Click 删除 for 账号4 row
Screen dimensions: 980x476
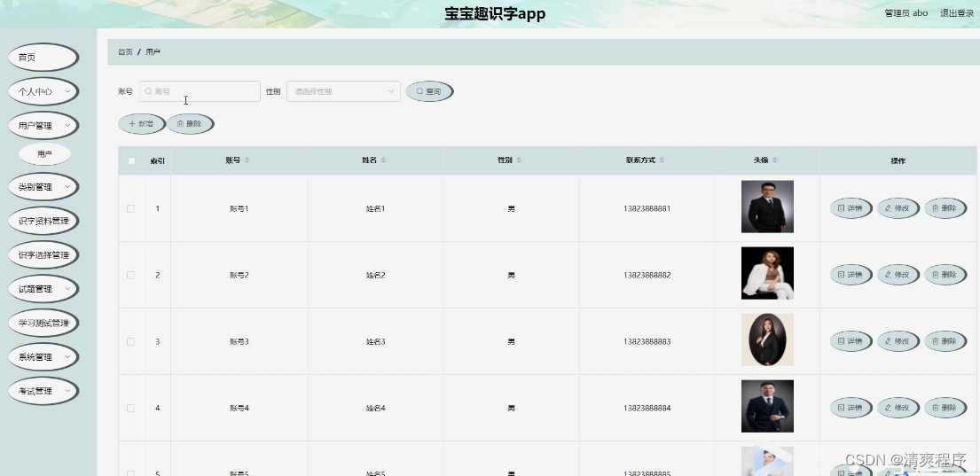pyautogui.click(x=945, y=407)
